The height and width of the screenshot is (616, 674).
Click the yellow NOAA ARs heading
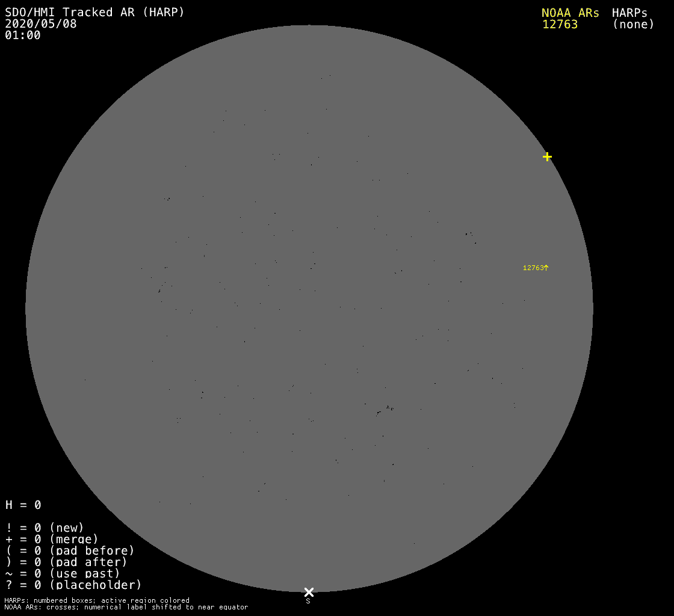pyautogui.click(x=570, y=13)
